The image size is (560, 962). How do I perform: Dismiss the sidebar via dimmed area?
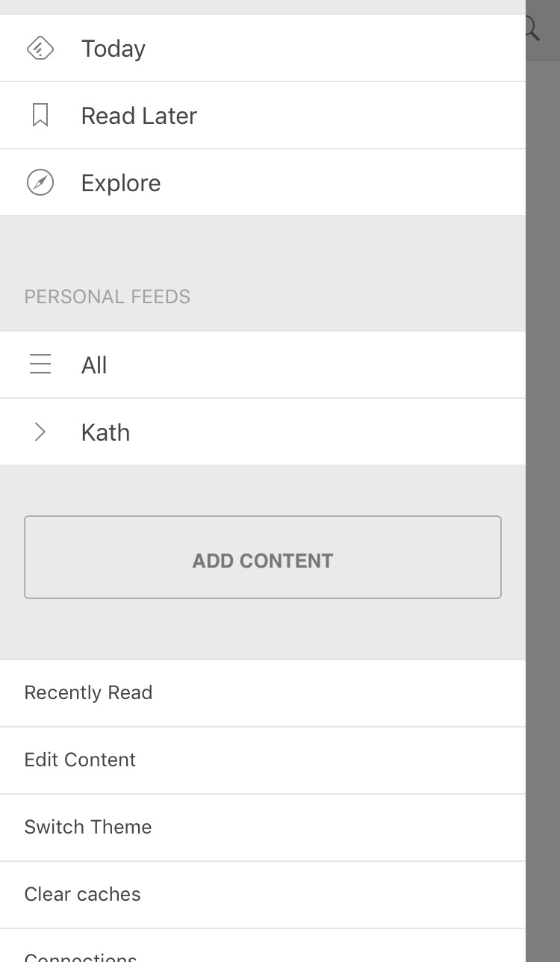pos(543,508)
